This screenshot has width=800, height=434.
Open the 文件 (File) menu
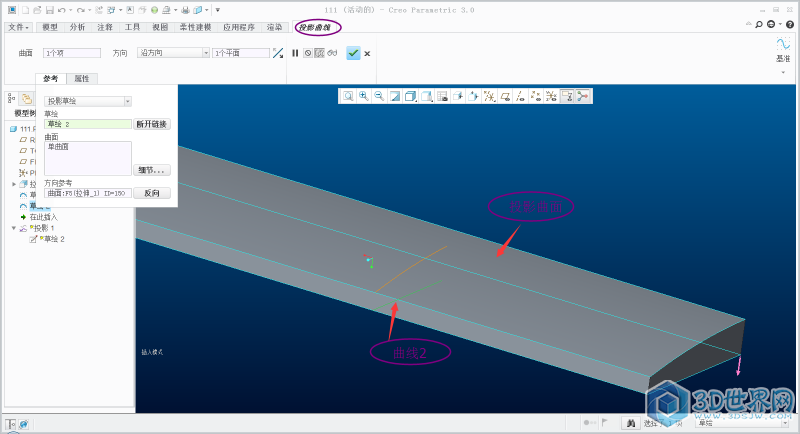[x=19, y=27]
